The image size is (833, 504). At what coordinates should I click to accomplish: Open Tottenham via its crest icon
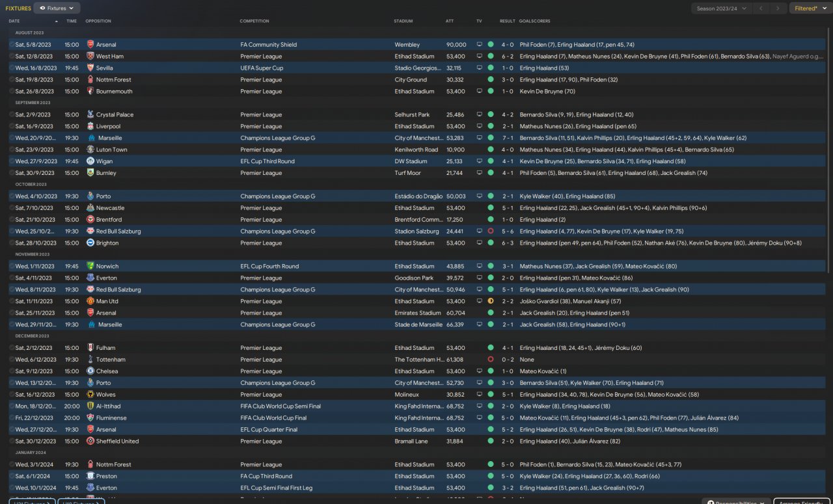coord(90,360)
